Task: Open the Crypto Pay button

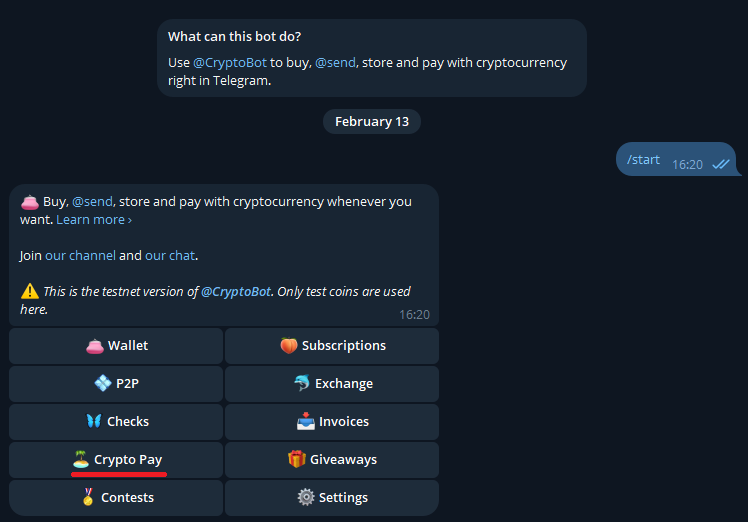Action: pos(116,460)
